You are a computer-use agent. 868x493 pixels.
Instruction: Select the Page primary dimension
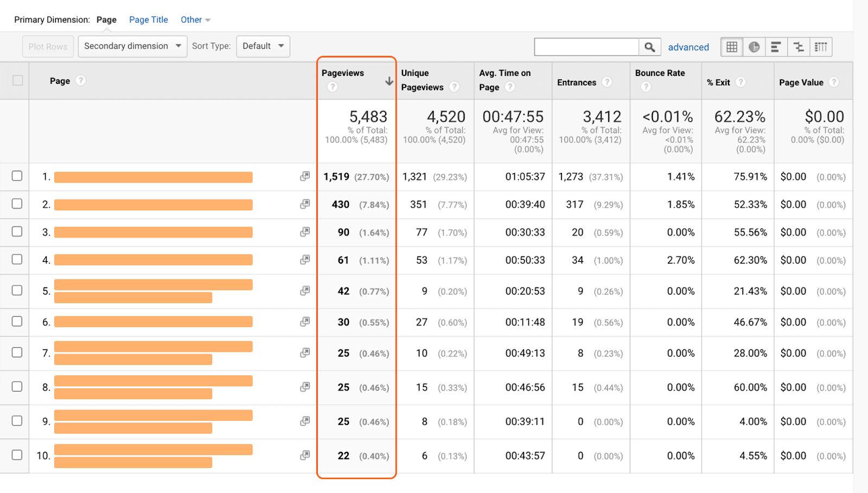point(106,20)
